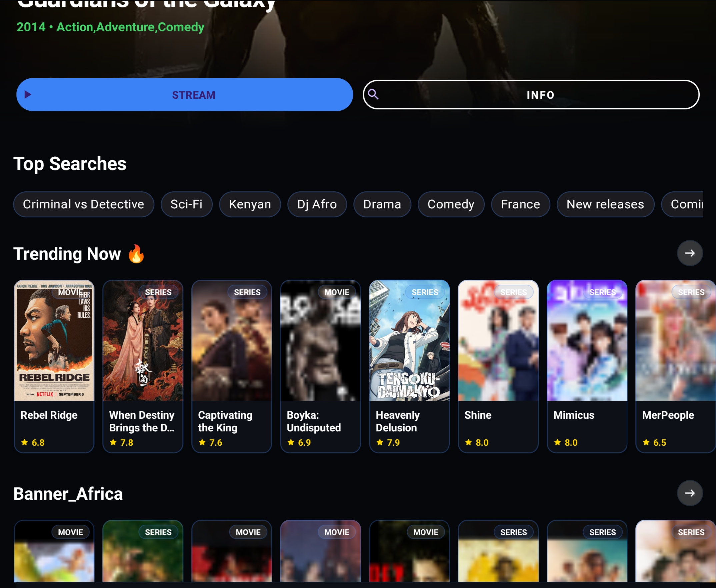The width and height of the screenshot is (716, 588).
Task: Click the title text "Rebel Ridge"
Action: 49,415
